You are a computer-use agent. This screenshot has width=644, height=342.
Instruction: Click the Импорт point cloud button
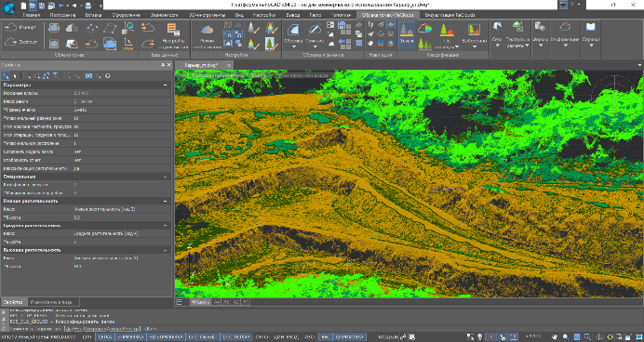[x=20, y=28]
